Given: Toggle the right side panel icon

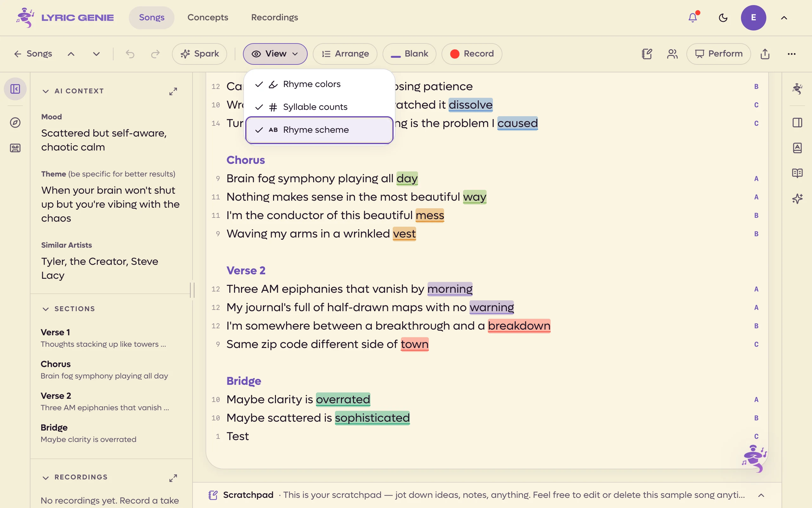Looking at the screenshot, I should (797, 123).
